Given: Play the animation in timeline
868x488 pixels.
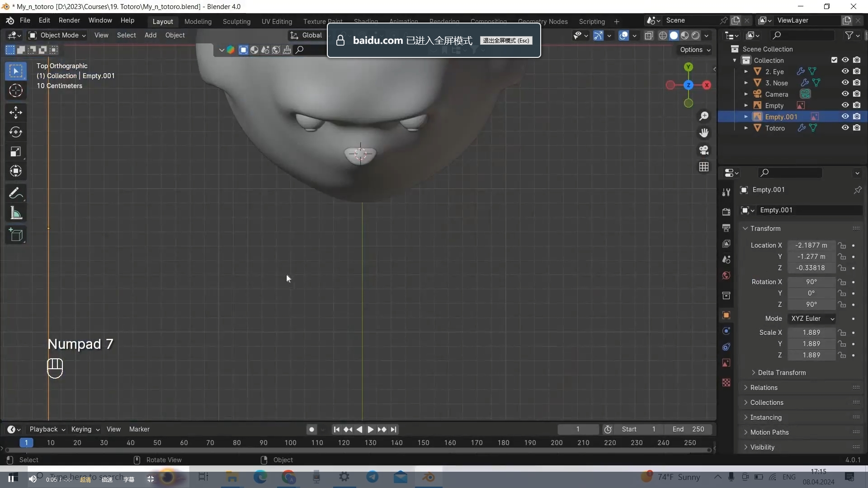Looking at the screenshot, I should pos(370,429).
